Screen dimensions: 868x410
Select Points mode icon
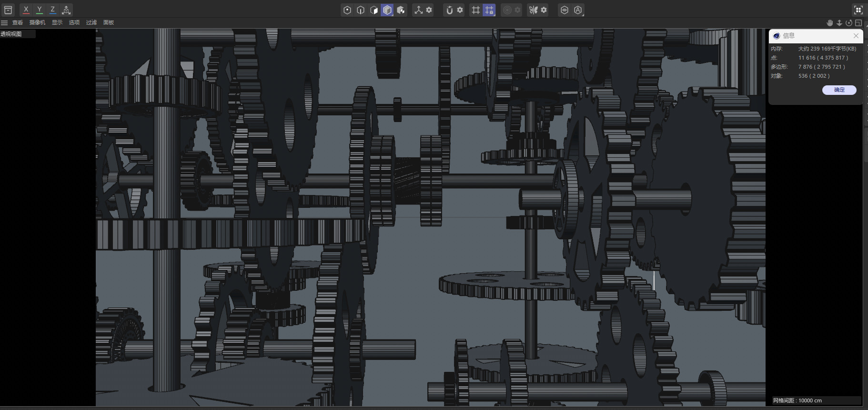tap(347, 10)
